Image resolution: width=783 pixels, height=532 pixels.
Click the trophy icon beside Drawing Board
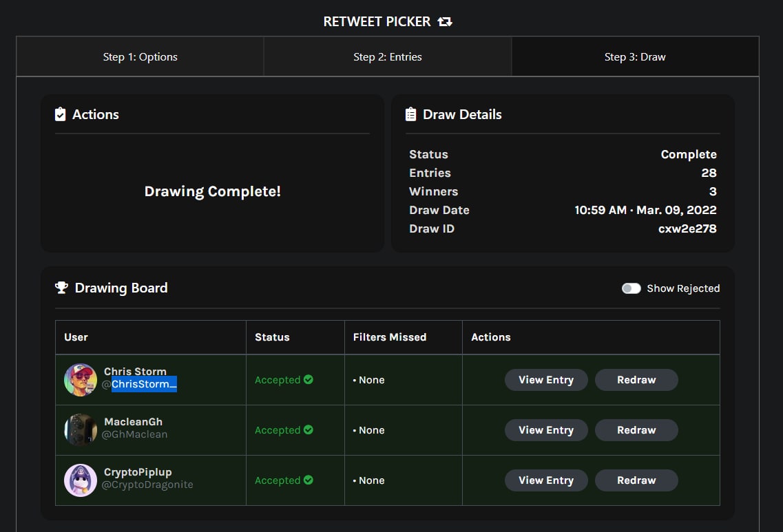point(61,288)
